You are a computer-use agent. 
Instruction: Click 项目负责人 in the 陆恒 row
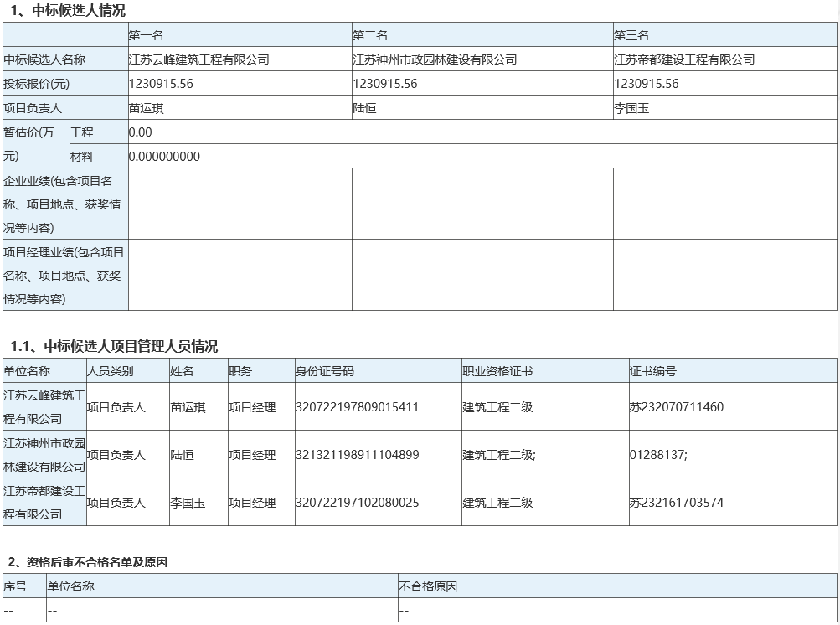pos(116,455)
